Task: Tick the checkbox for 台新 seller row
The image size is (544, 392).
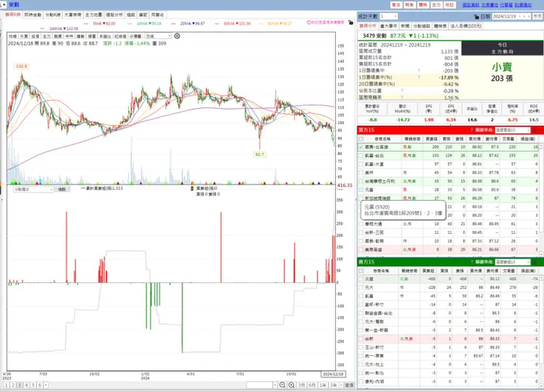Action: tap(361, 338)
